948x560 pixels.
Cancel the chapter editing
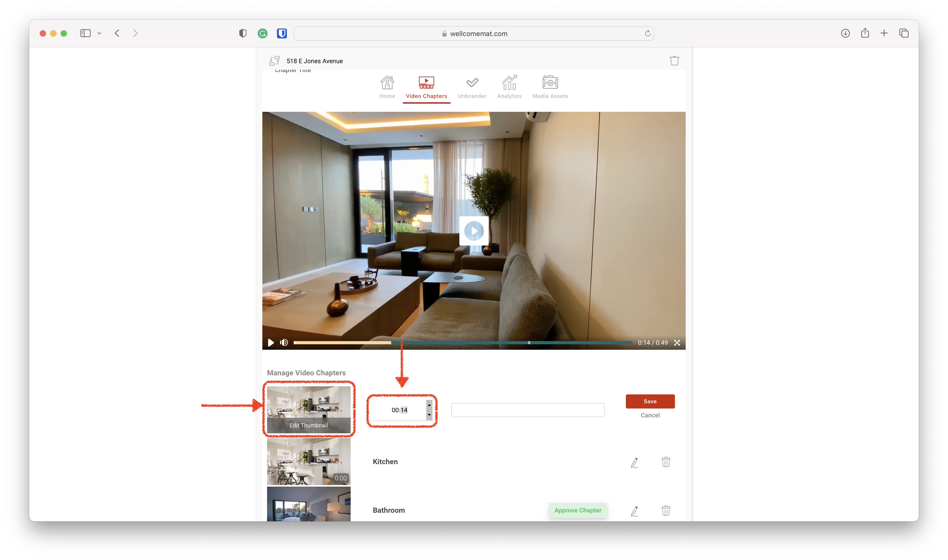click(x=650, y=415)
